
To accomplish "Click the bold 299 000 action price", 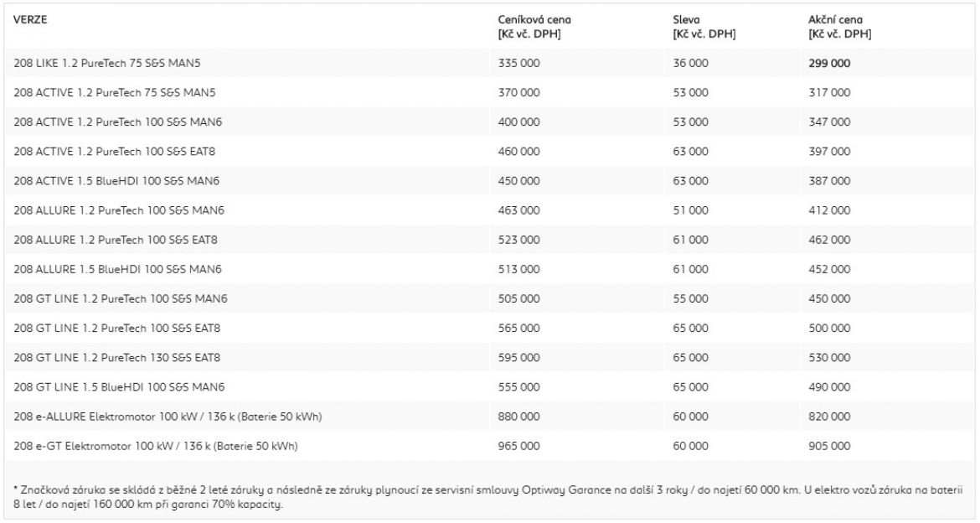I will 829,63.
